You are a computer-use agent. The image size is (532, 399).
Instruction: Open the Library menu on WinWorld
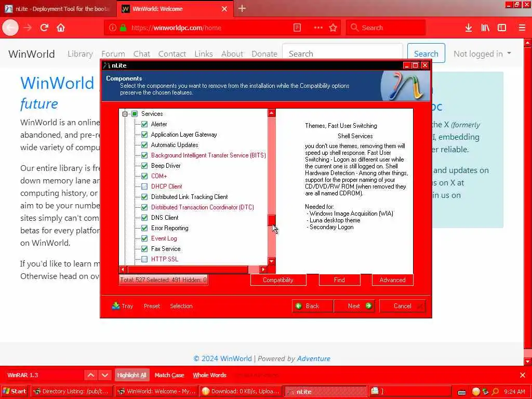[80, 54]
